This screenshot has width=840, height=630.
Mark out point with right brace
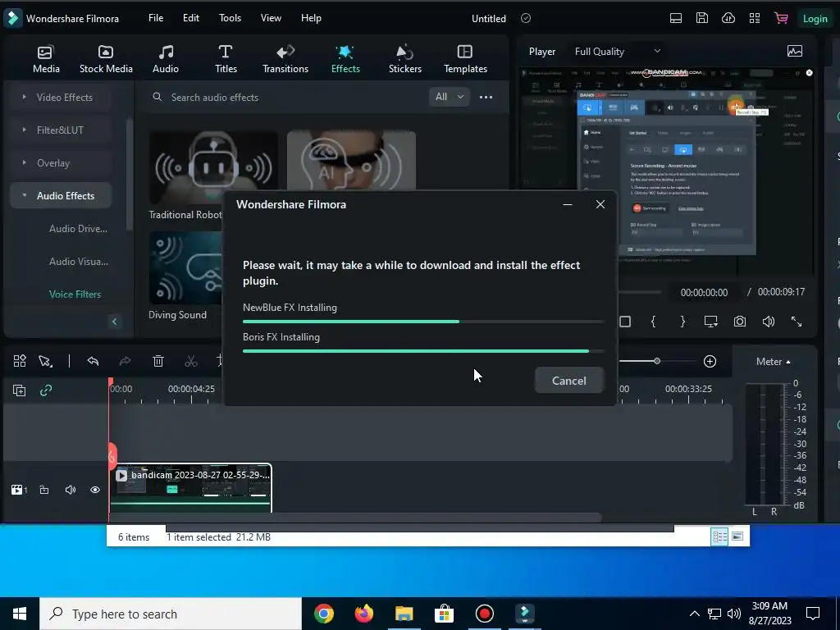[682, 322]
